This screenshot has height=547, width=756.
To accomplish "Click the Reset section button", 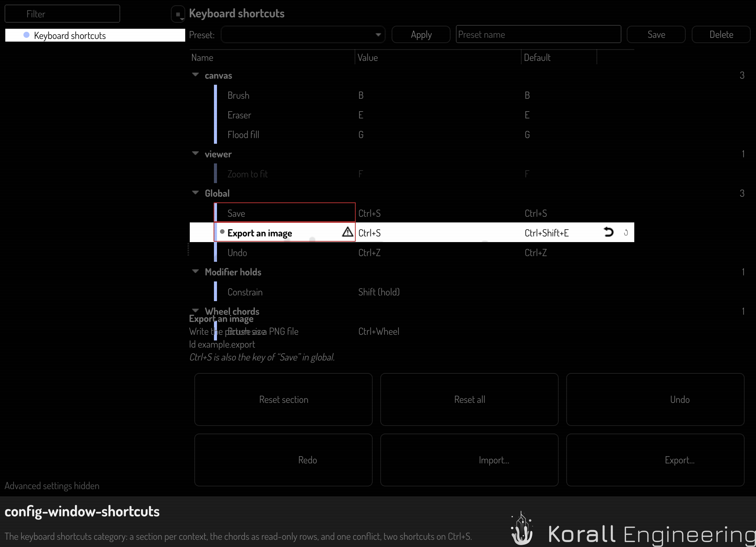I will (x=283, y=399).
